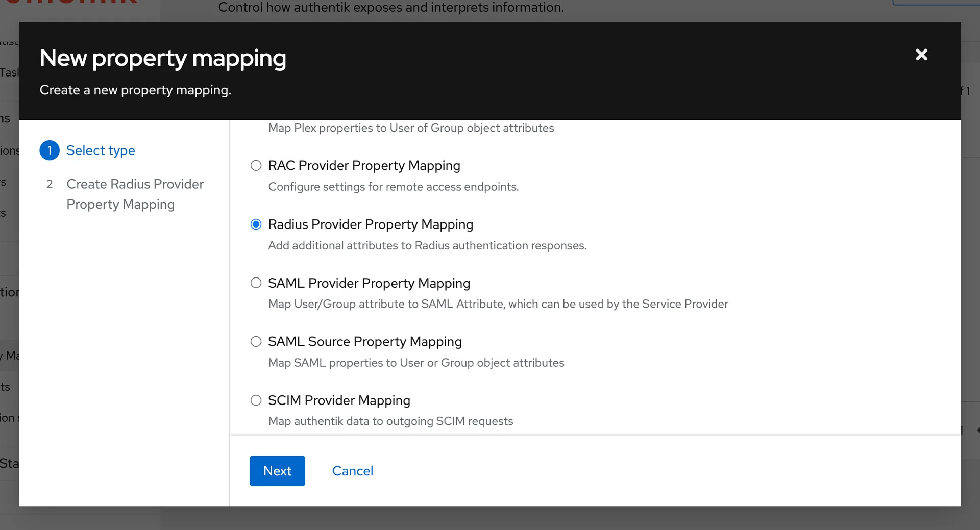Select the SAML Provider Property Mapping radio button
This screenshot has width=980, height=530.
point(256,283)
